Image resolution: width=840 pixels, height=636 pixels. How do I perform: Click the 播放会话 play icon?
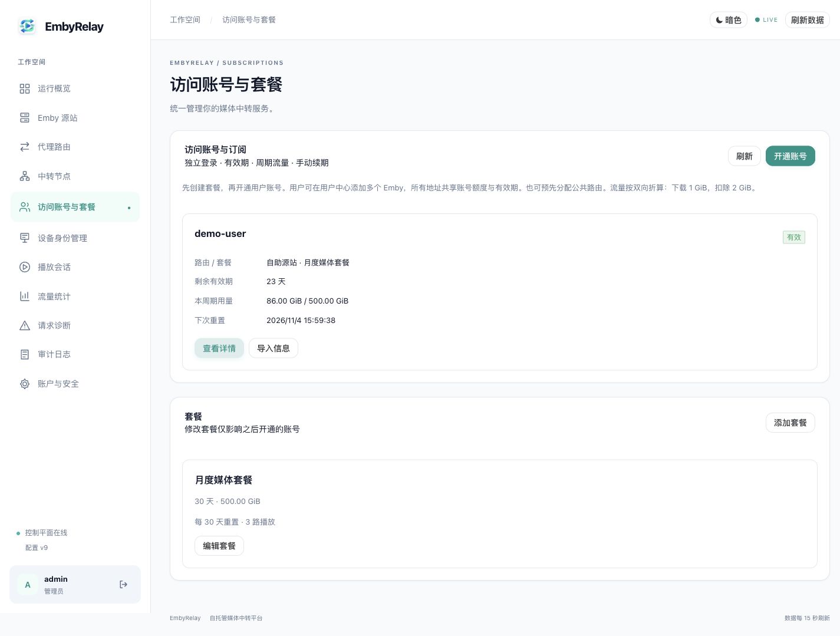click(25, 267)
